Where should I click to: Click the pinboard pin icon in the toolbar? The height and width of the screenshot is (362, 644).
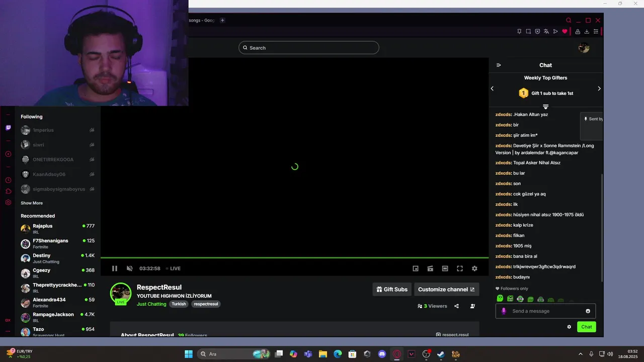(x=519, y=31)
